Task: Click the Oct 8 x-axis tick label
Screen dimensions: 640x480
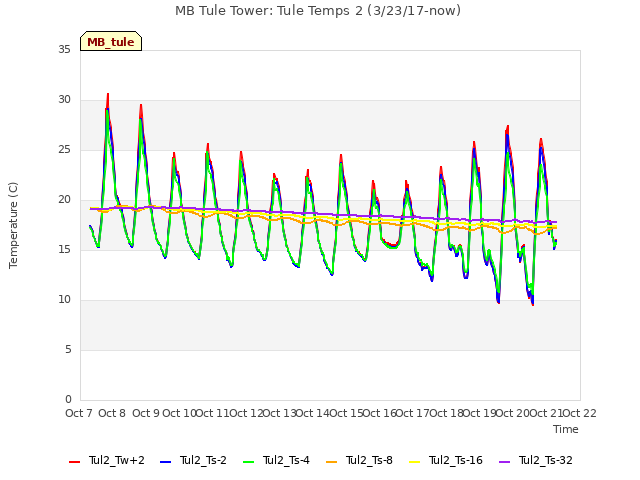Action: tap(112, 413)
